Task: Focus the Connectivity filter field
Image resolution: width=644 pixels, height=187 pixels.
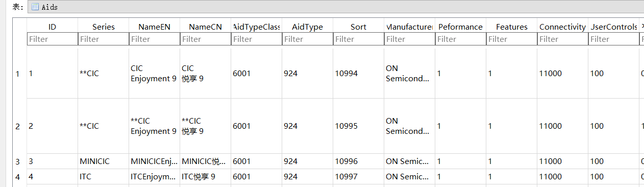Action: coord(563,39)
